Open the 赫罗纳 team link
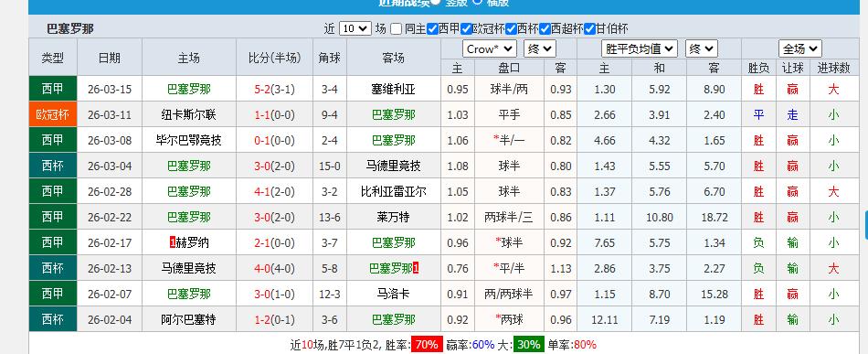Viewport: 868px width, 354px height. 192,242
